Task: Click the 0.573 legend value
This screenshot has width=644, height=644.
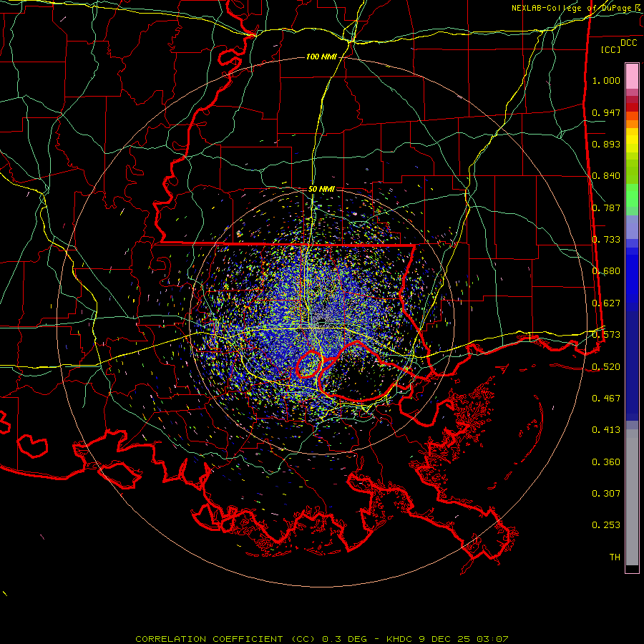Action: click(606, 335)
